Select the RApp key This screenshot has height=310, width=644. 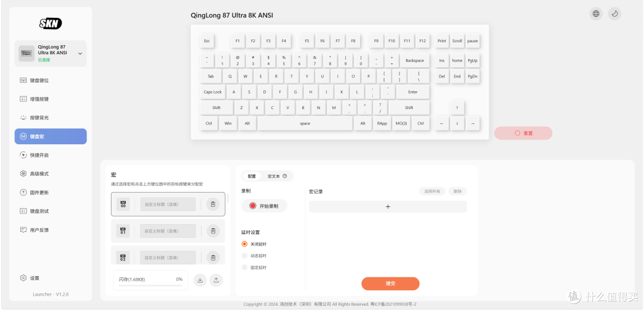click(382, 123)
